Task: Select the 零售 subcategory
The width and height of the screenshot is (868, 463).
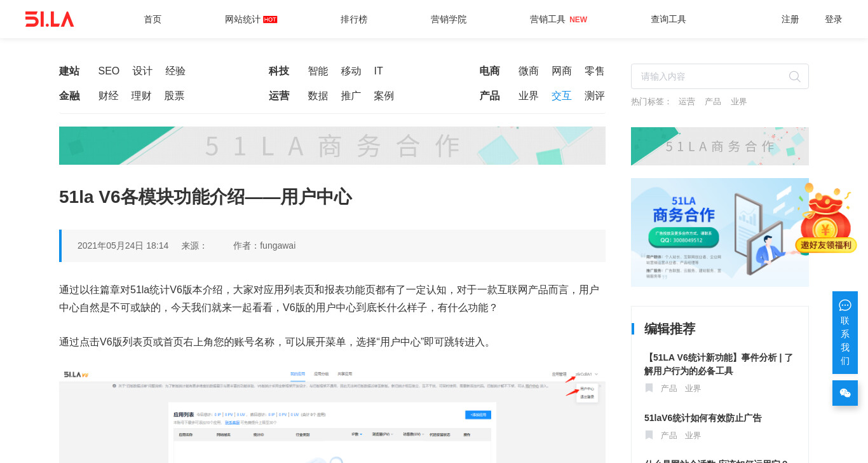Action: coord(595,71)
